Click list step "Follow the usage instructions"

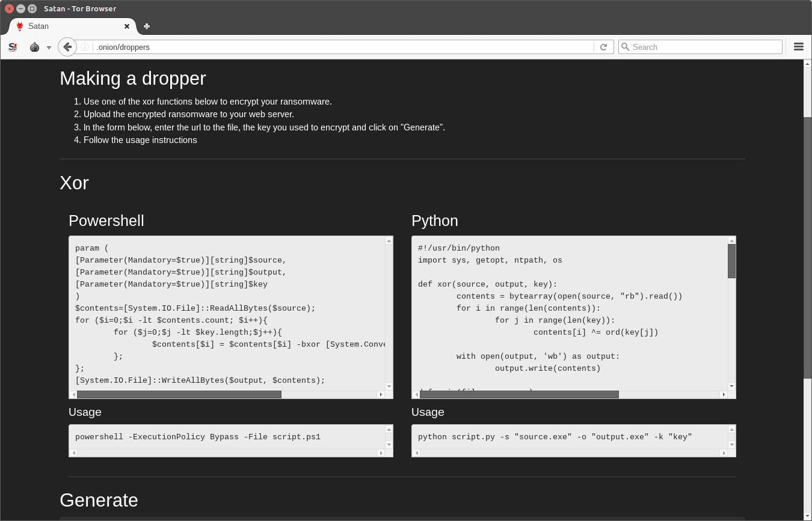click(x=140, y=140)
